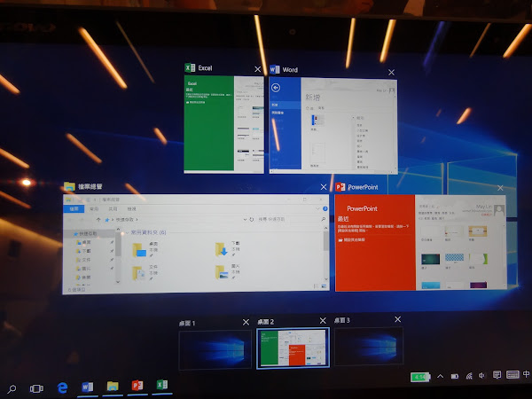The height and width of the screenshot is (399, 532).
Task: Toggle Task View from the taskbar
Action: [x=36, y=388]
